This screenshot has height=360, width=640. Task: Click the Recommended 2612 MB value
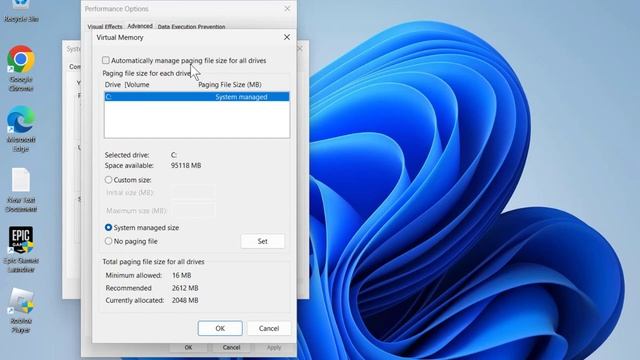(185, 288)
